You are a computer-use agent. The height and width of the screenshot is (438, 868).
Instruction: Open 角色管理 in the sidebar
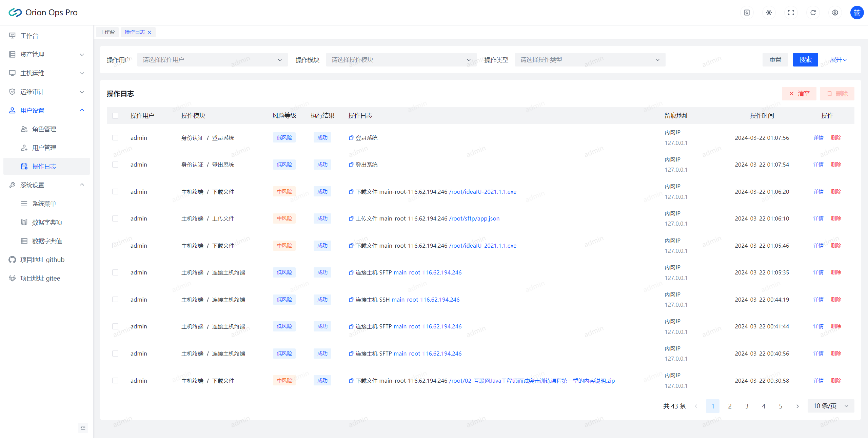click(x=44, y=129)
